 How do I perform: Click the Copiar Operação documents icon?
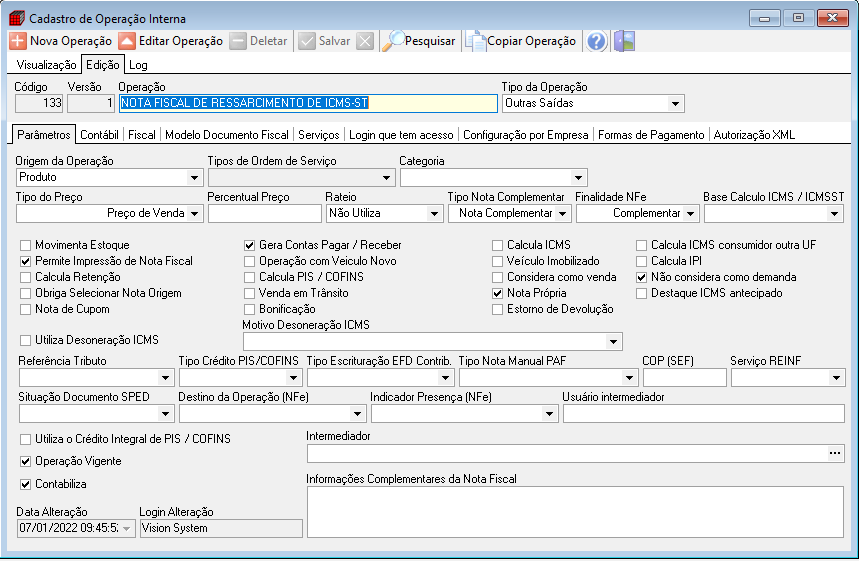[x=476, y=41]
